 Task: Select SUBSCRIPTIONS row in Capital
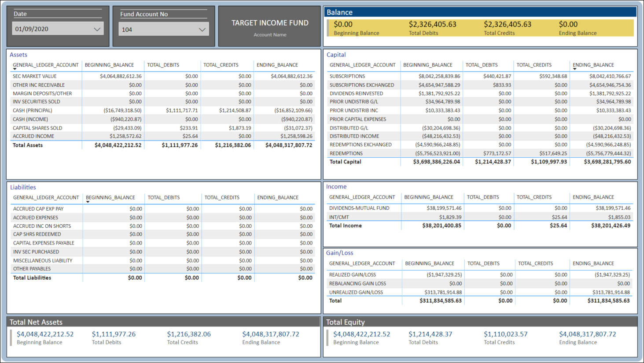click(480, 76)
